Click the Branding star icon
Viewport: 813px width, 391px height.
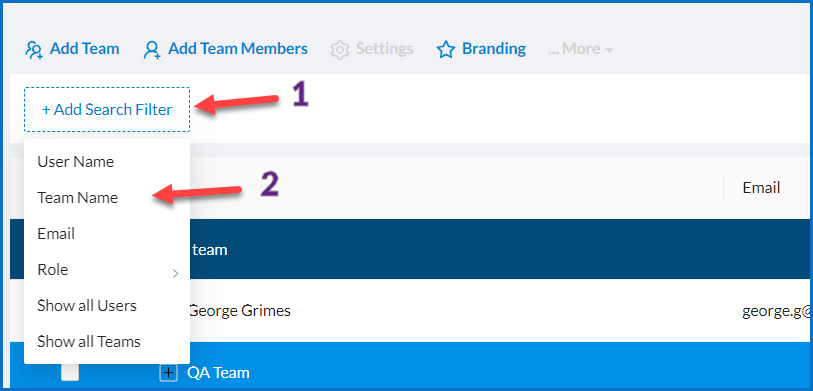[445, 50]
